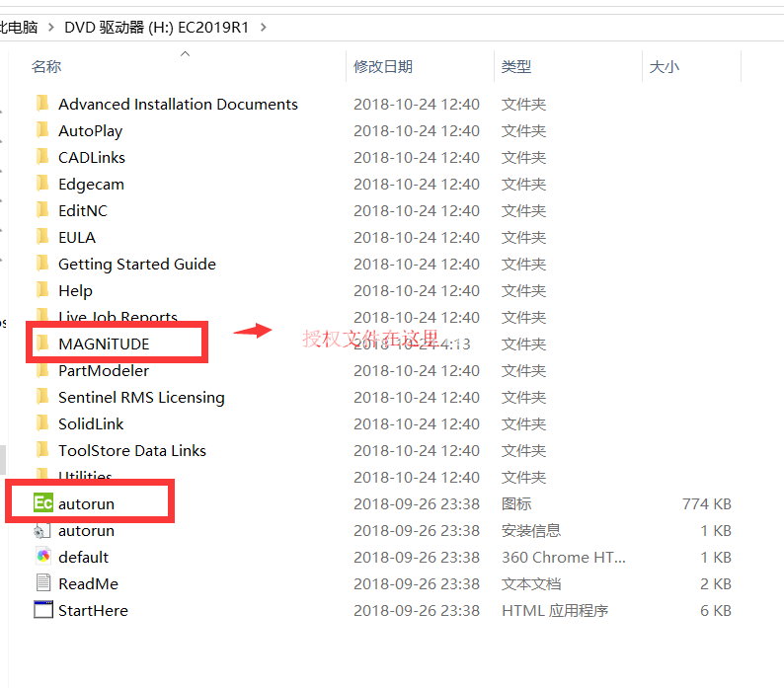Select the 'ToolStore Data Links' folder name
The width and height of the screenshot is (784, 688).
pyautogui.click(x=132, y=450)
